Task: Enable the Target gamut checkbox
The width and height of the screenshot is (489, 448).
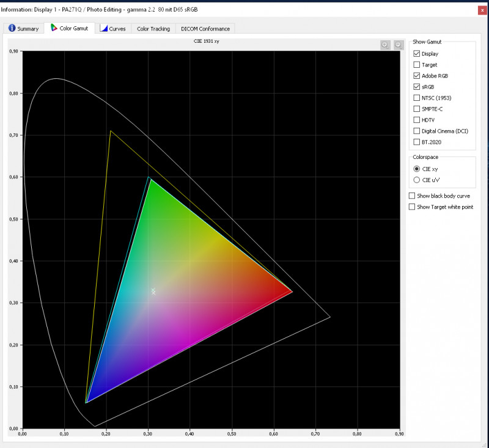Action: point(417,65)
